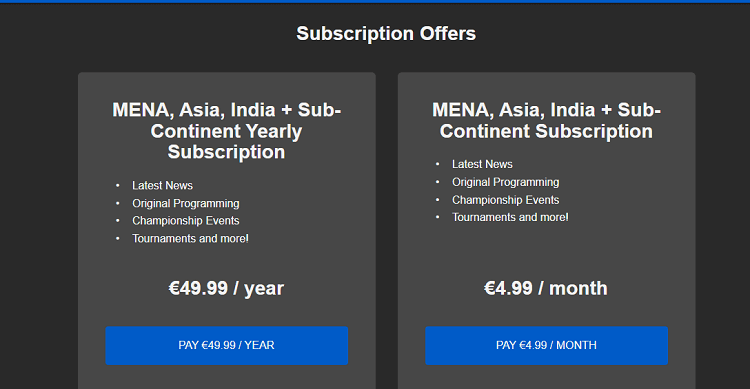
Task: Click Original Programming in the monthly card
Action: (x=506, y=182)
